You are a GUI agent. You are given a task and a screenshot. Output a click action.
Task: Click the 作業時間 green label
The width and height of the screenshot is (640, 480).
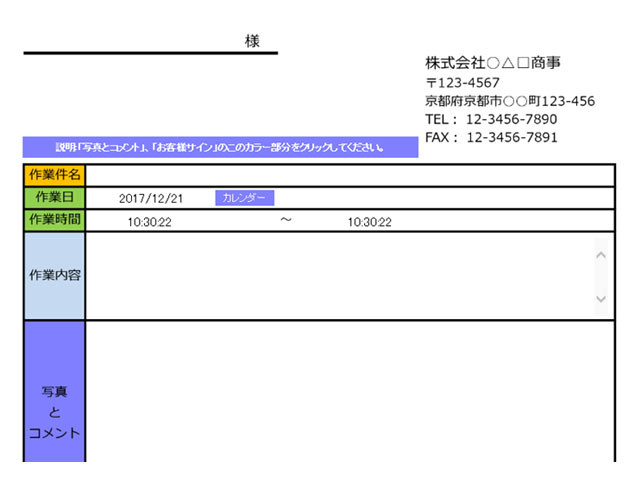click(x=54, y=220)
